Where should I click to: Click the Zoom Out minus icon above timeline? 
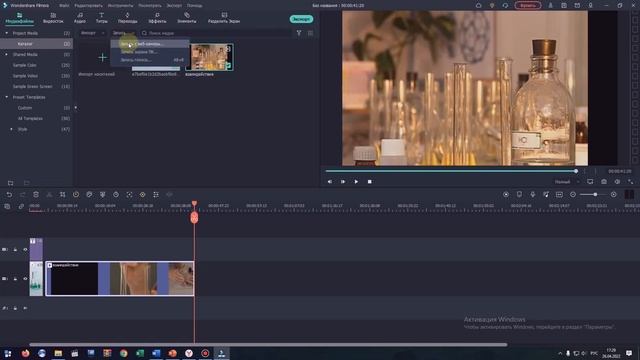click(573, 195)
